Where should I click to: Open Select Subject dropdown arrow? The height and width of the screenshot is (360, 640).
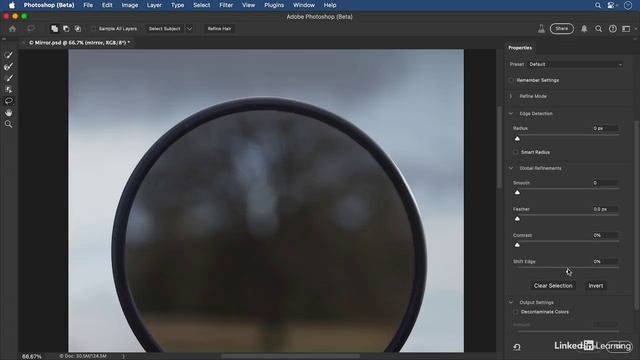189,29
